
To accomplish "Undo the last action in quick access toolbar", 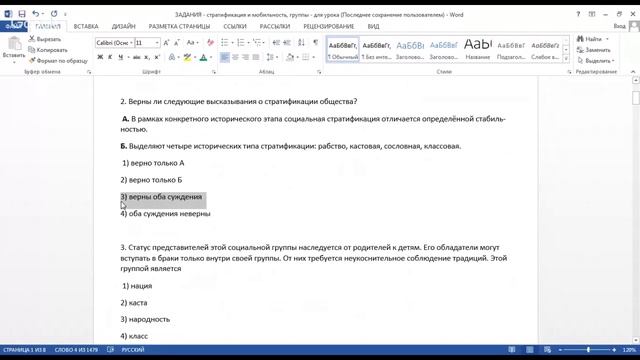I will click(x=36, y=14).
